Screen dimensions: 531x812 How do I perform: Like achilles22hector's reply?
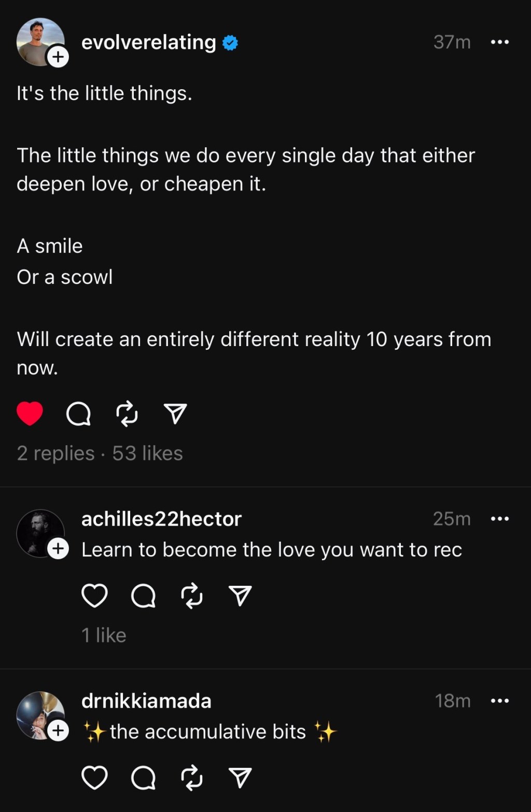coord(94,595)
